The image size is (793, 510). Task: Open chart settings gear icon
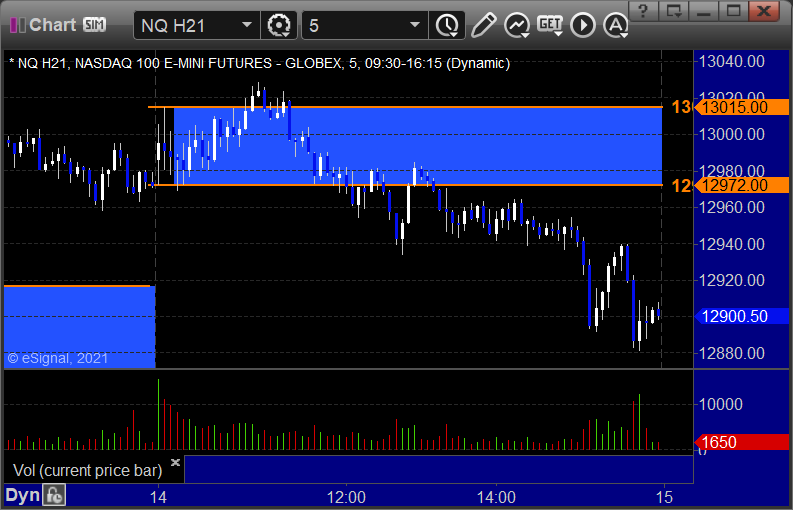coord(279,25)
